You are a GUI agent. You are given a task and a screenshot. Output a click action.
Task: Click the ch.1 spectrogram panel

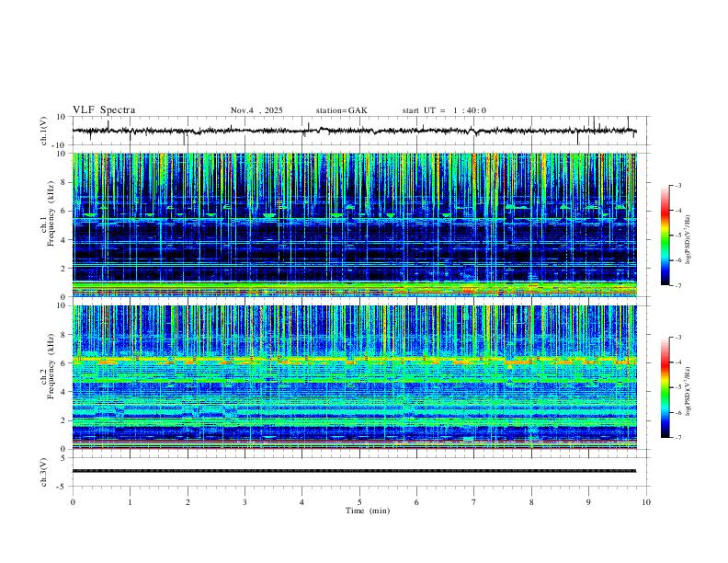[x=355, y=224]
